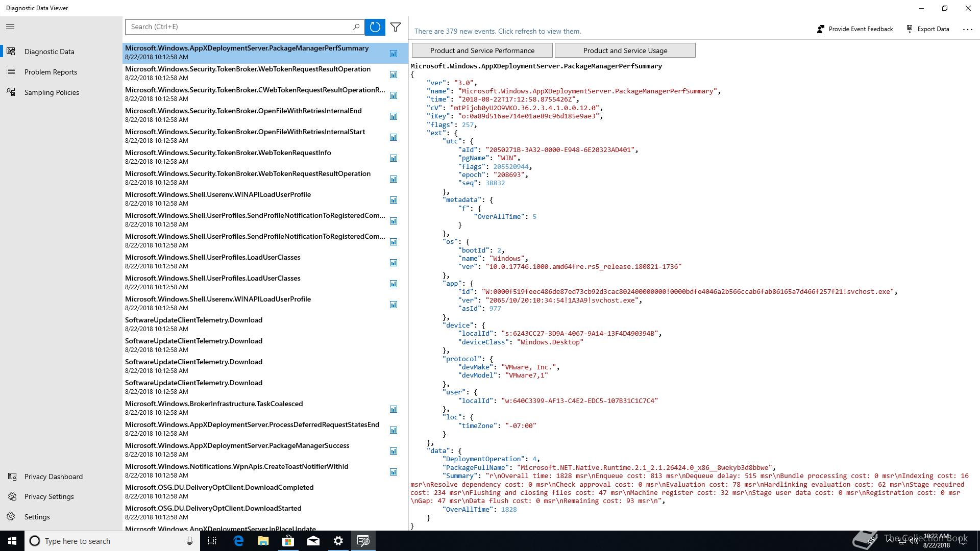Click Product and Service Performance button

482,51
